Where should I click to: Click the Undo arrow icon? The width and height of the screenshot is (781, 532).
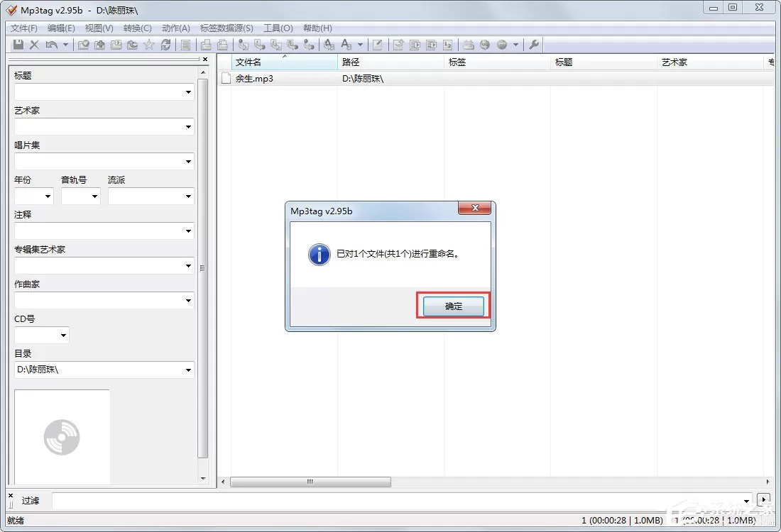click(51, 45)
